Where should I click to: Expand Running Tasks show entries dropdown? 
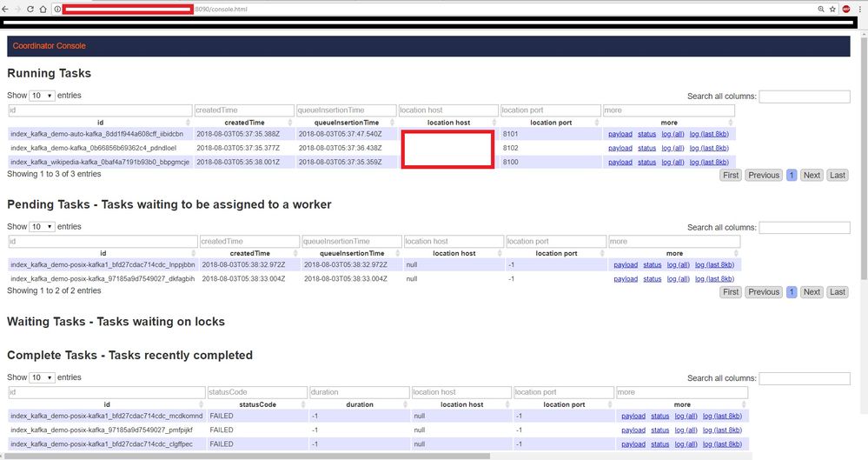coord(42,96)
